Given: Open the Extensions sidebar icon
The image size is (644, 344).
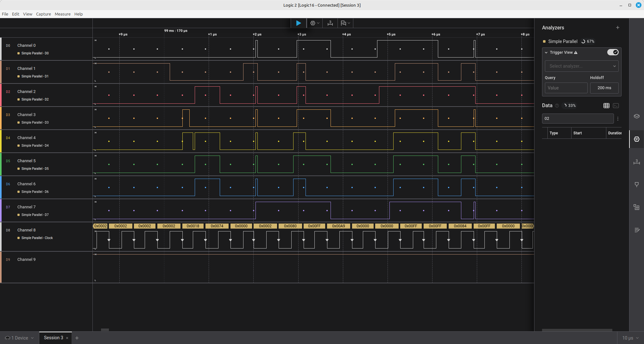Looking at the screenshot, I should coord(636,207).
